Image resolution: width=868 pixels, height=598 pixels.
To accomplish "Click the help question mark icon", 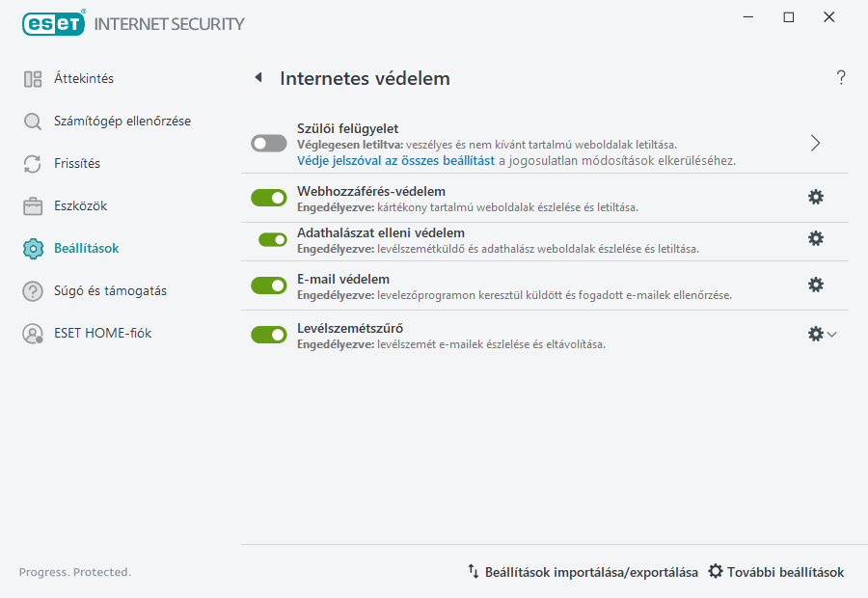I will (840, 78).
